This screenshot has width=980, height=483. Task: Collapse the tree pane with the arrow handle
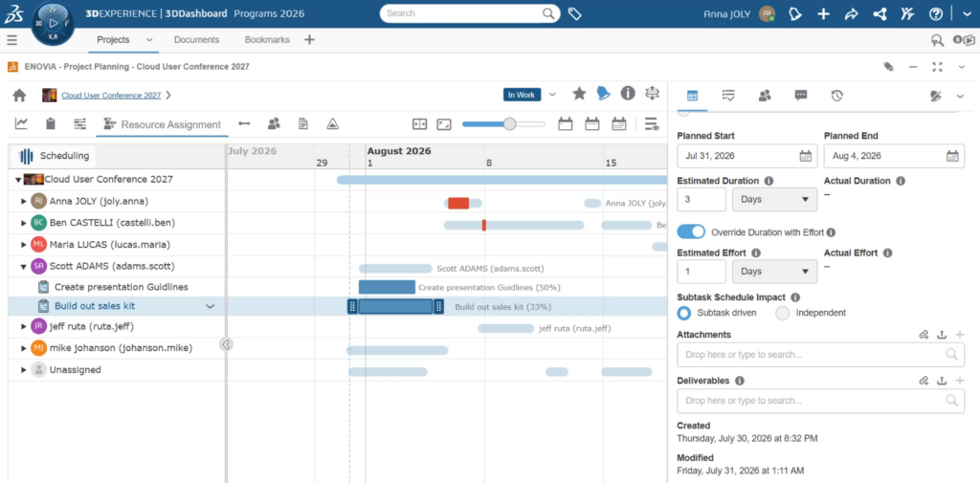point(226,343)
